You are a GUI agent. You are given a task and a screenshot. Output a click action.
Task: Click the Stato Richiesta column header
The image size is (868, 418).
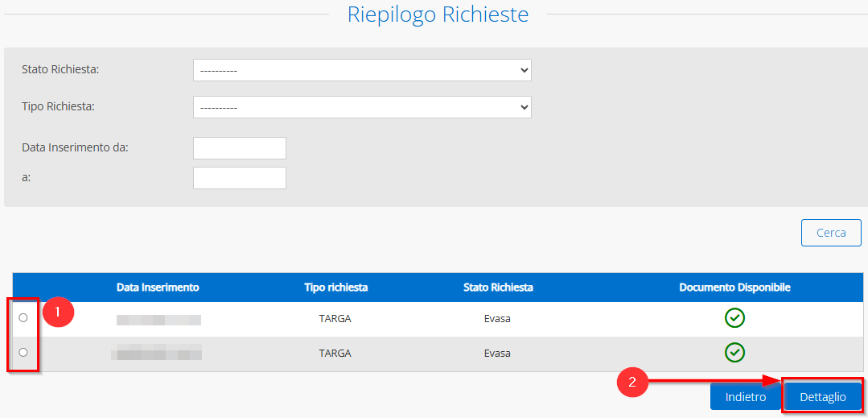tap(497, 288)
